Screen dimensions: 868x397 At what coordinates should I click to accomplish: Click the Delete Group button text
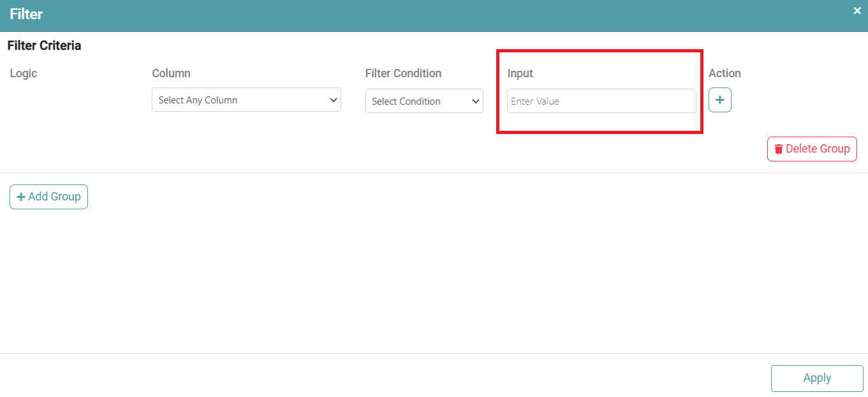[818, 149]
